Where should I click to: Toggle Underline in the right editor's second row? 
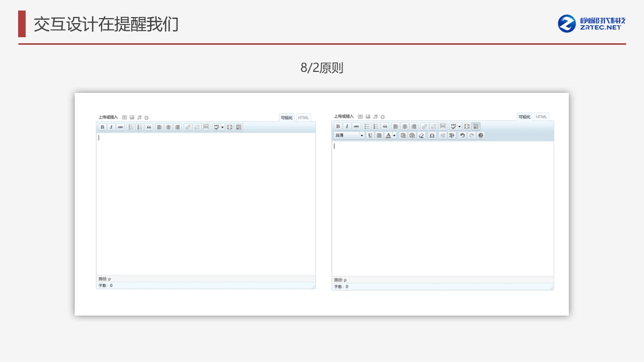tap(370, 136)
